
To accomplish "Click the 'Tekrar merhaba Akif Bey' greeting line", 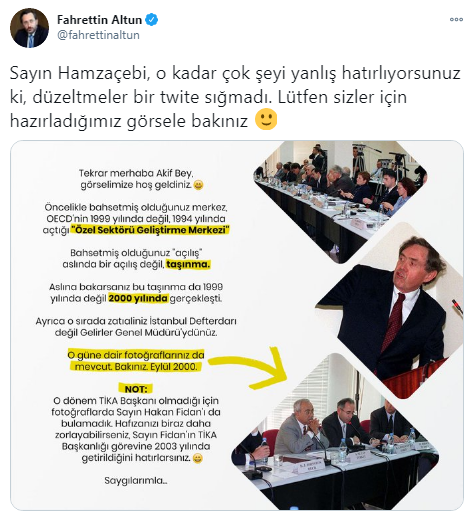I will click(136, 173).
